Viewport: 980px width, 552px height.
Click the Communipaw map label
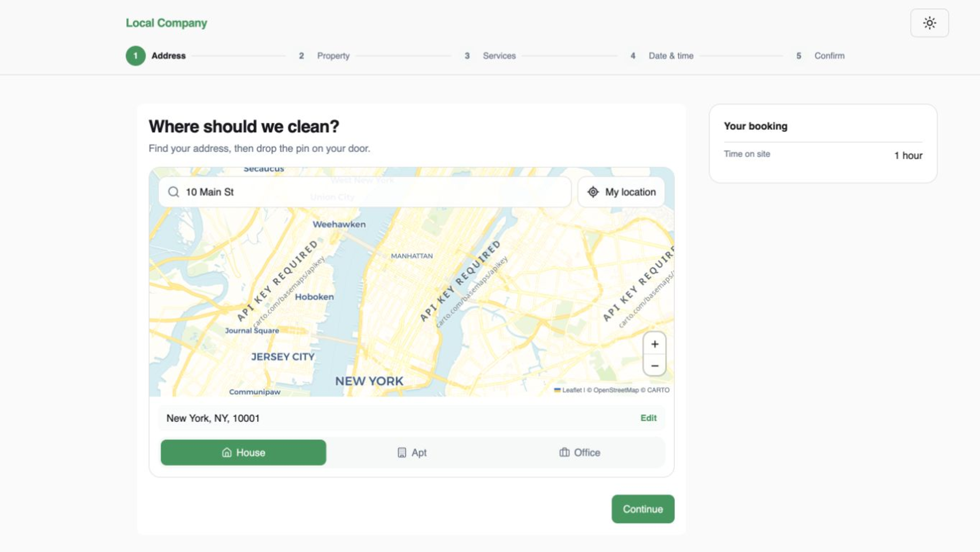click(x=254, y=392)
